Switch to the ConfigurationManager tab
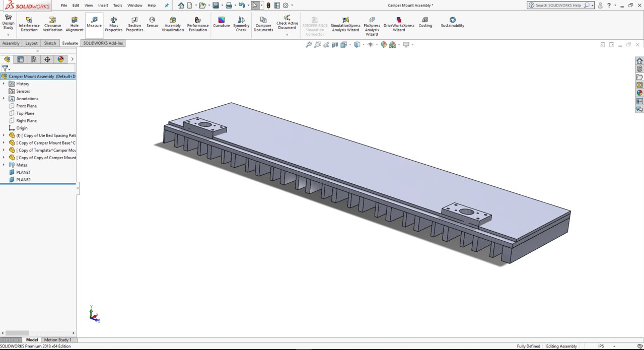 [34, 59]
